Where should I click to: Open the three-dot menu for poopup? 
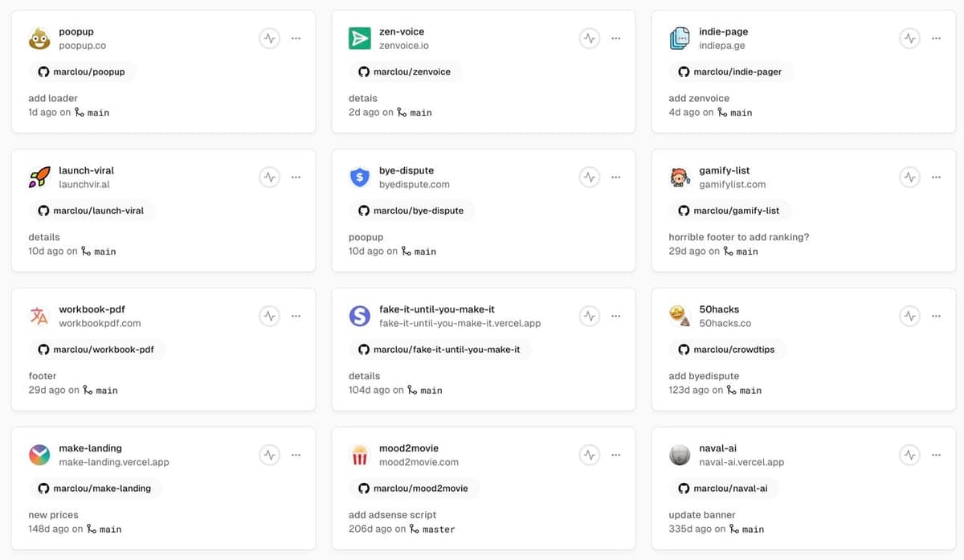pos(296,38)
